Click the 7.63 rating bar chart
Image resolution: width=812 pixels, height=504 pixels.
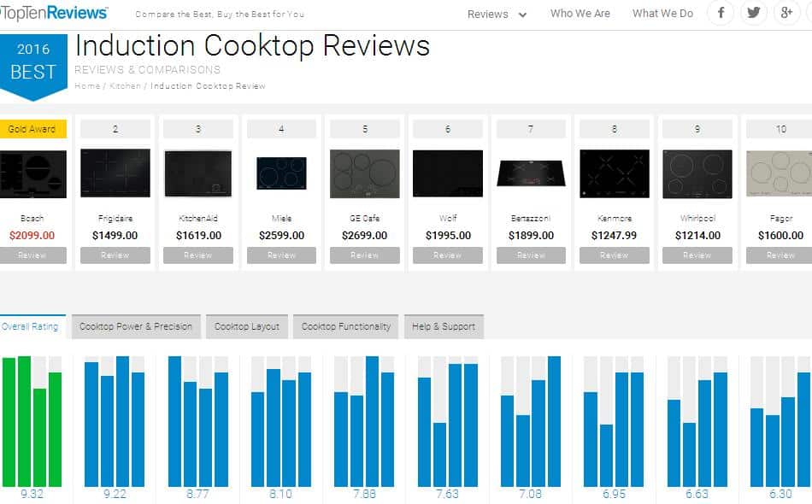pos(447,421)
